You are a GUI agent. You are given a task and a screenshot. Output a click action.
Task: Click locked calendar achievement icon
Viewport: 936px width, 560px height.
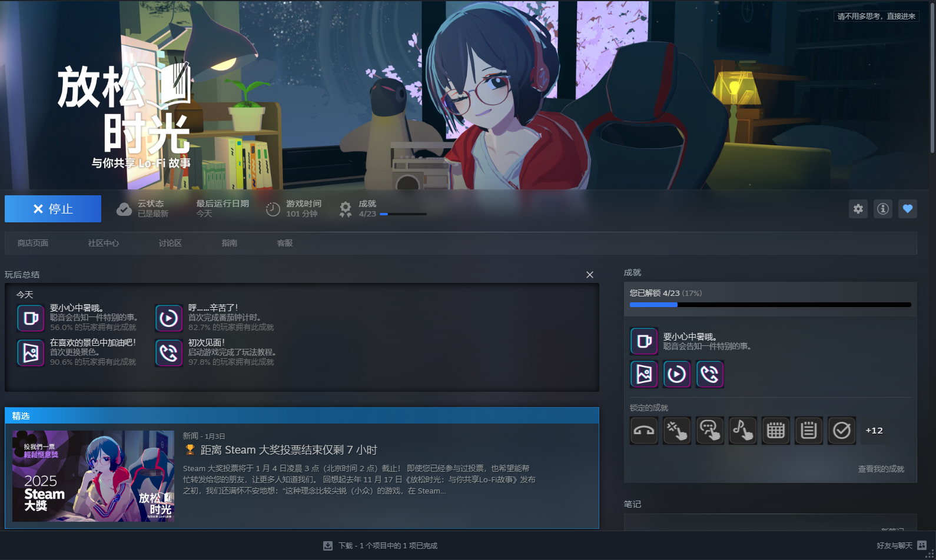(776, 431)
